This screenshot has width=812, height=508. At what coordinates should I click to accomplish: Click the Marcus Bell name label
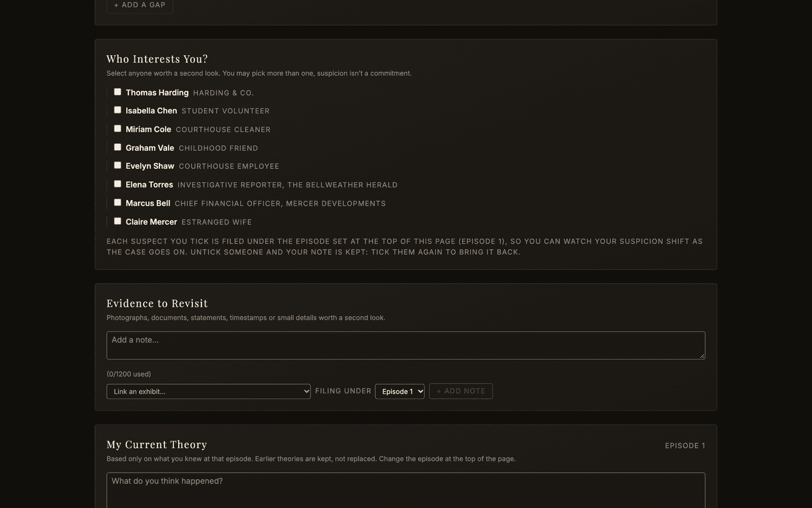pos(148,203)
